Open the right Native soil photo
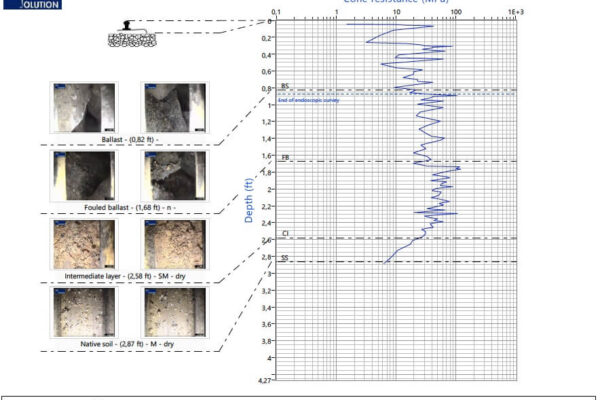 (x=175, y=312)
